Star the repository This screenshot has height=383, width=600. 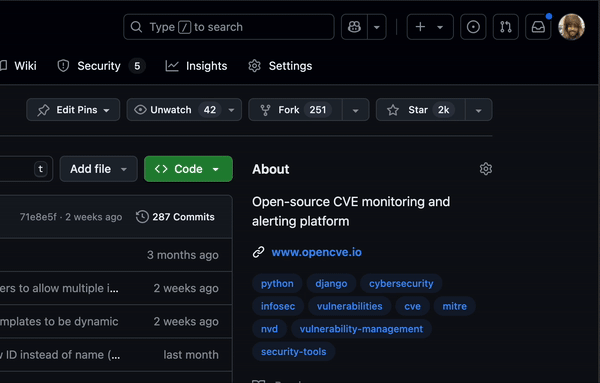[x=421, y=110]
